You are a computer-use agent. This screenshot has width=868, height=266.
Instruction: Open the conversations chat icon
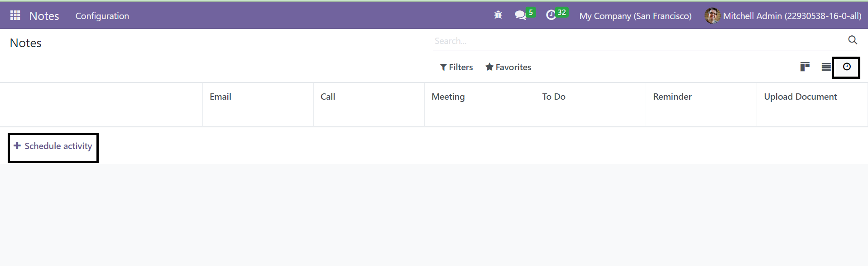[x=520, y=15]
